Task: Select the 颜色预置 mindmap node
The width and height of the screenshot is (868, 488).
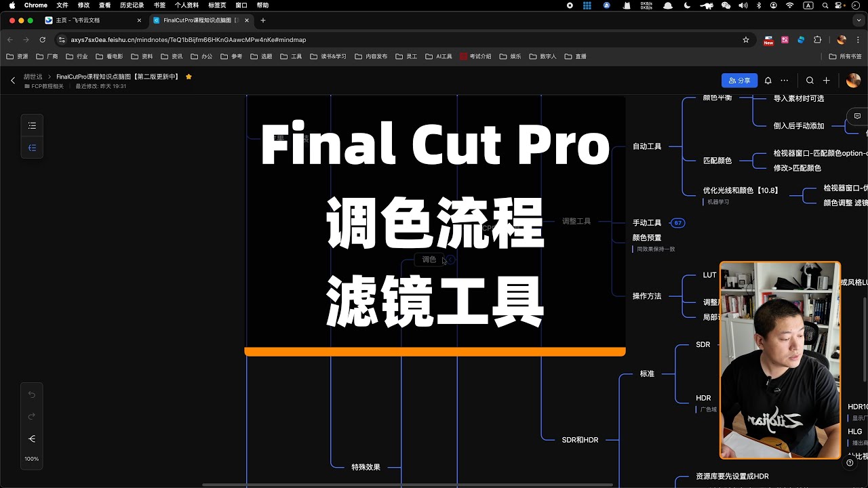Action: pos(647,238)
